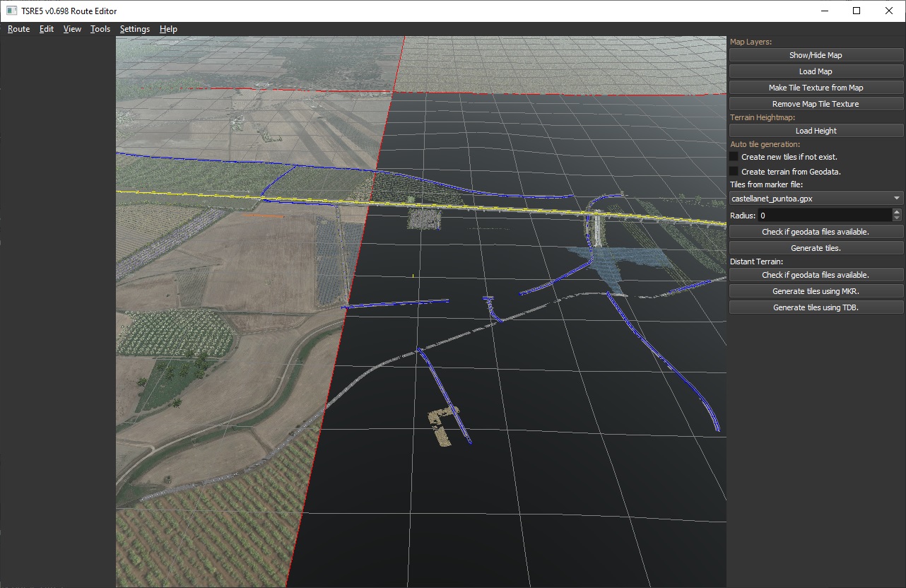Maximize the Route Editor window
Screen dimensions: 906x588
tap(856, 11)
